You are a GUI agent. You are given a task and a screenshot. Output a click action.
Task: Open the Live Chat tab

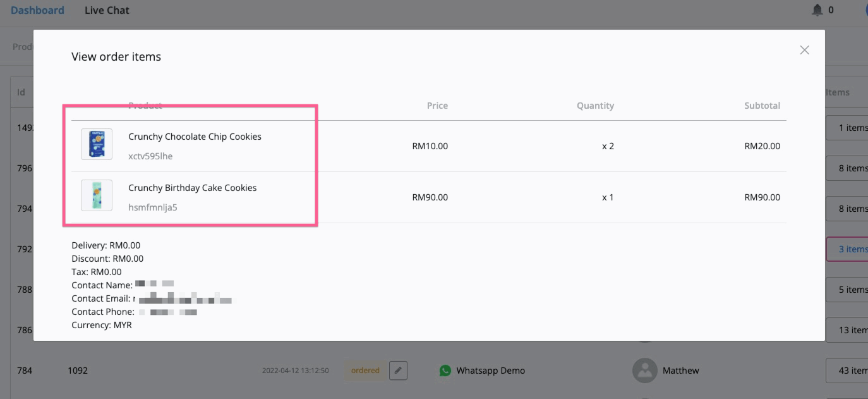(x=107, y=10)
